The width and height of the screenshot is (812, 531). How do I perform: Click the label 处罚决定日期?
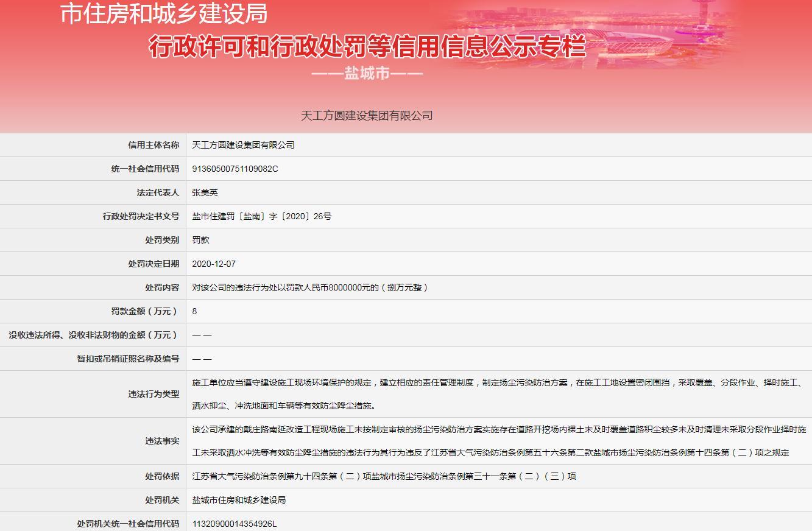click(x=154, y=264)
